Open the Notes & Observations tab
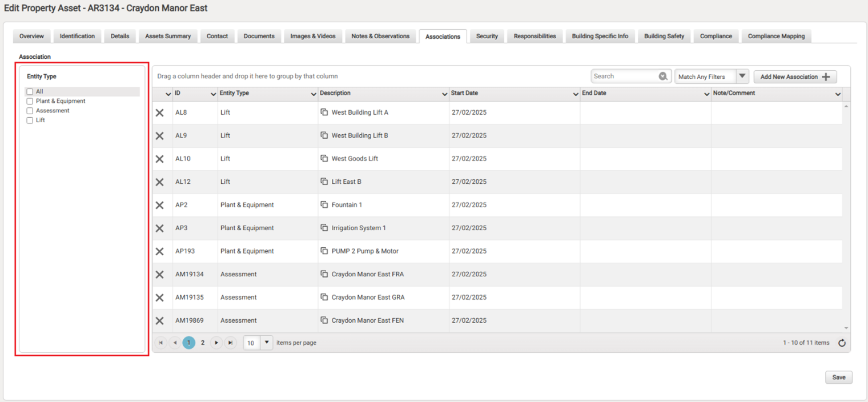 tap(380, 36)
